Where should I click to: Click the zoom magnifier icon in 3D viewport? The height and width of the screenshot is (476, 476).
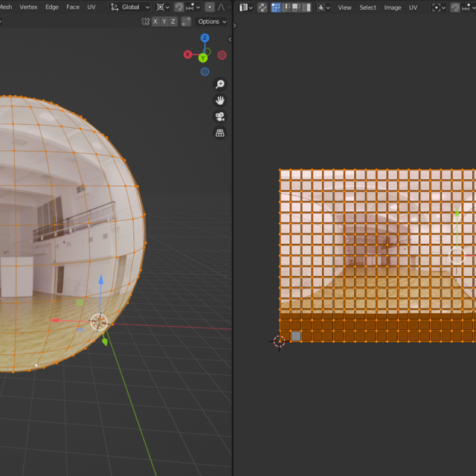coord(219,84)
